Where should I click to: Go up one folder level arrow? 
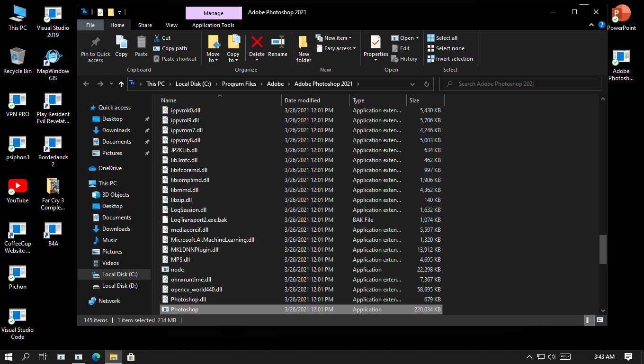121,84
